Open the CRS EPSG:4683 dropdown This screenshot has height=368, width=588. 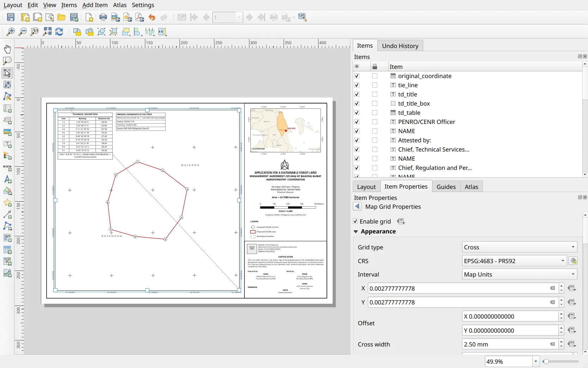(x=514, y=261)
